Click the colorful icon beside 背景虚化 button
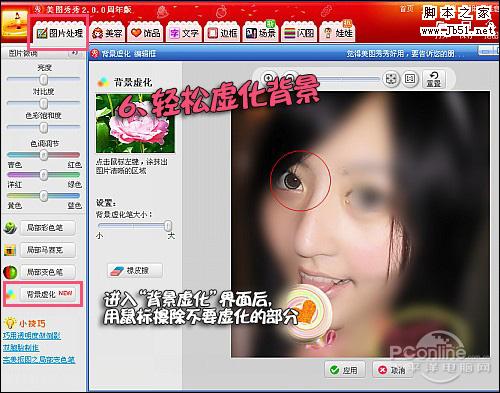This screenshot has width=500, height=393. (x=10, y=294)
